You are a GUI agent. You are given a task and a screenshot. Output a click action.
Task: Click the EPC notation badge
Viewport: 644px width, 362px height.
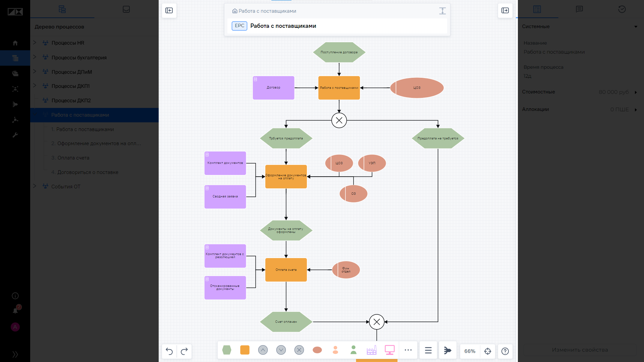pos(239,26)
